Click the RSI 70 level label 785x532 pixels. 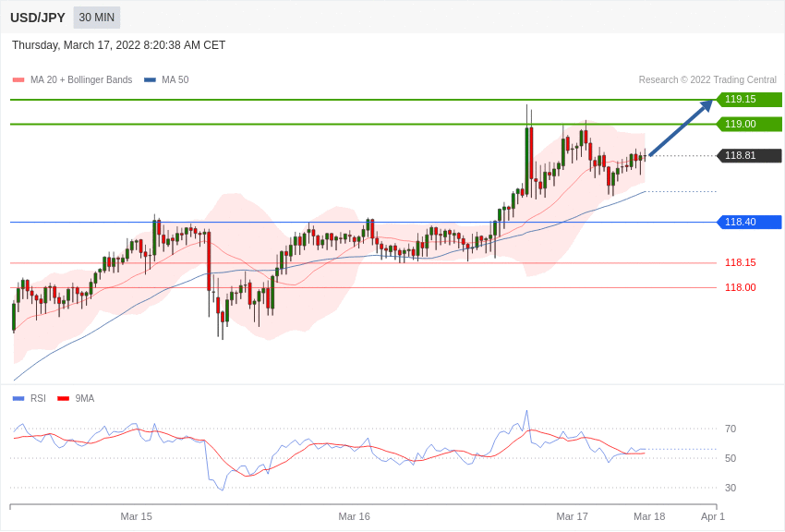tap(731, 429)
